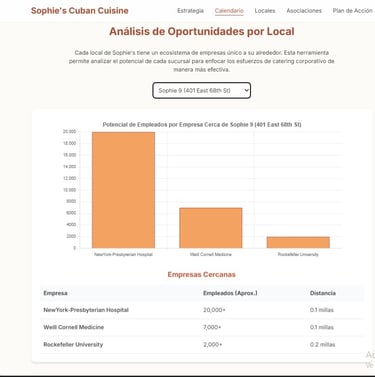Click the Distancia column header
The width and height of the screenshot is (375, 377).
[323, 293]
